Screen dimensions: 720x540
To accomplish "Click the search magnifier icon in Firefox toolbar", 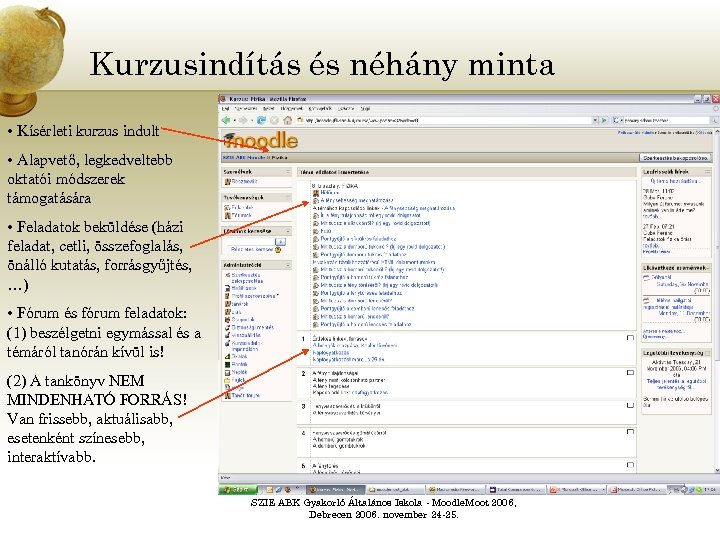I will coord(715,120).
